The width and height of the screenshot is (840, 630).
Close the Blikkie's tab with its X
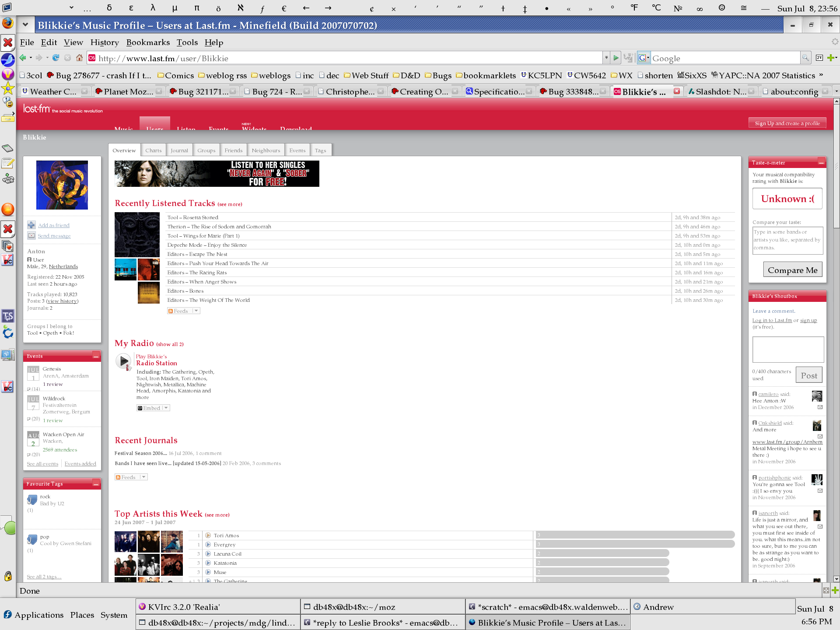click(x=677, y=91)
